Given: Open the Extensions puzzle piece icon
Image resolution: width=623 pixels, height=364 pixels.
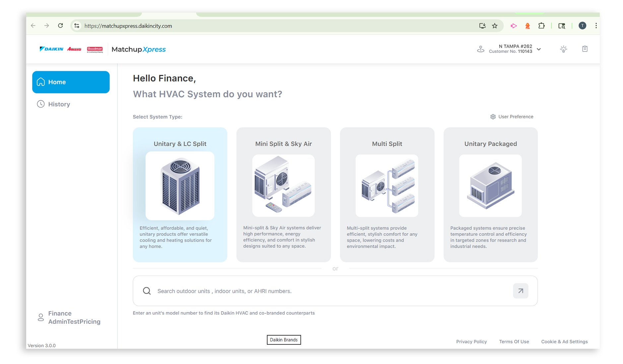Looking at the screenshot, I should click(541, 26).
